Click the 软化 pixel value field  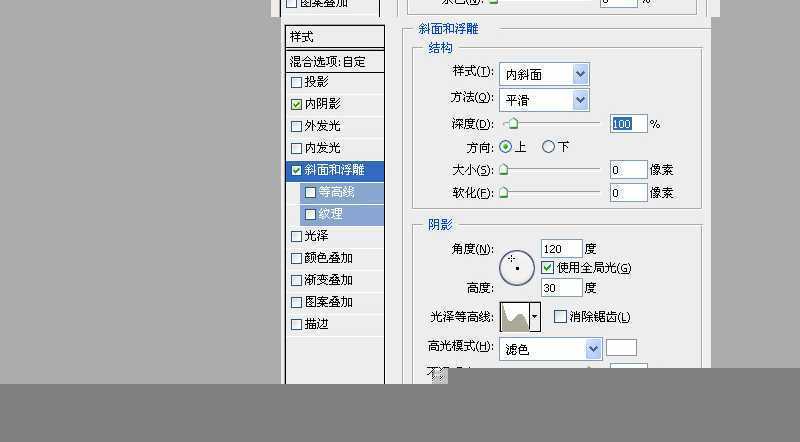coord(629,192)
